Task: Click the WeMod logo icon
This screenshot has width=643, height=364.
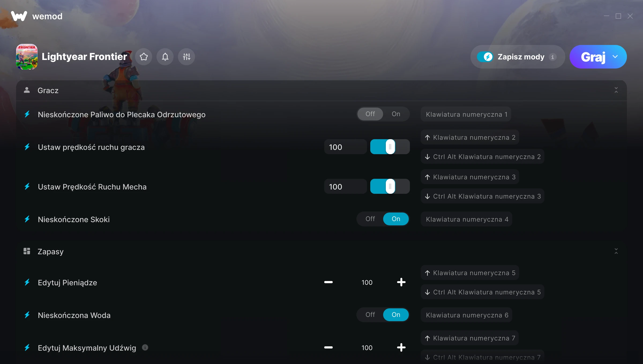Action: [19, 16]
